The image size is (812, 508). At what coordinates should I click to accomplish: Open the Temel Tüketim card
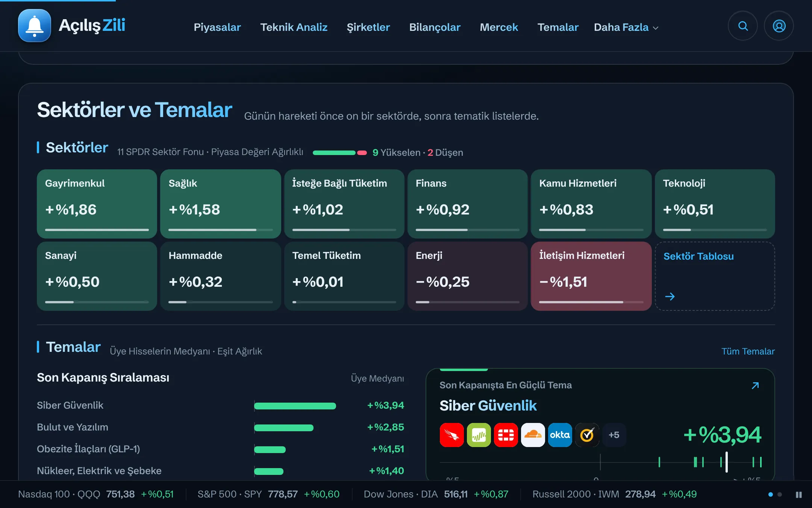click(x=344, y=276)
